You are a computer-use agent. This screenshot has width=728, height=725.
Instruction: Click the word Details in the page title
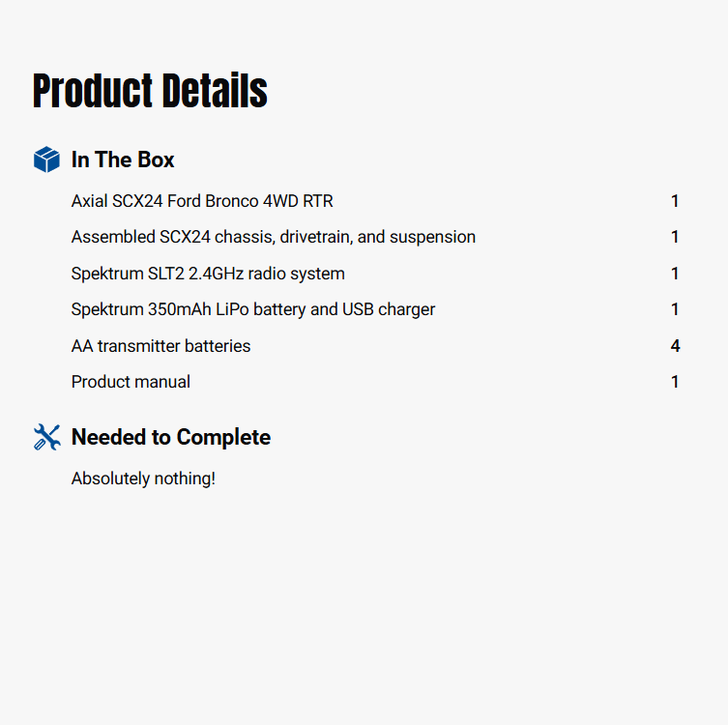pos(215,91)
